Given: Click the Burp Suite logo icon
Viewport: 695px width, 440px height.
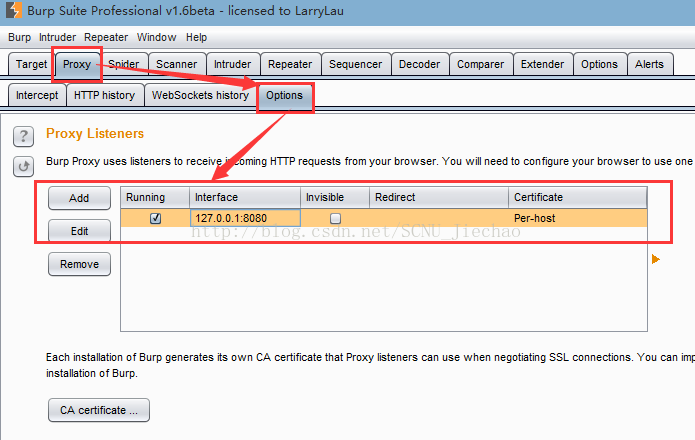Looking at the screenshot, I should click(14, 10).
